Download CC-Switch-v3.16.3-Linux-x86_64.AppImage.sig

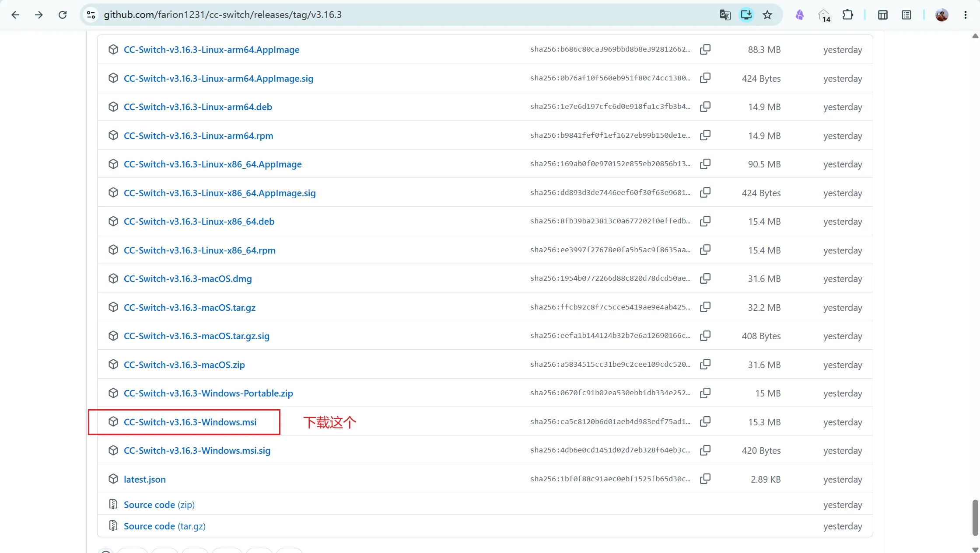pyautogui.click(x=220, y=193)
